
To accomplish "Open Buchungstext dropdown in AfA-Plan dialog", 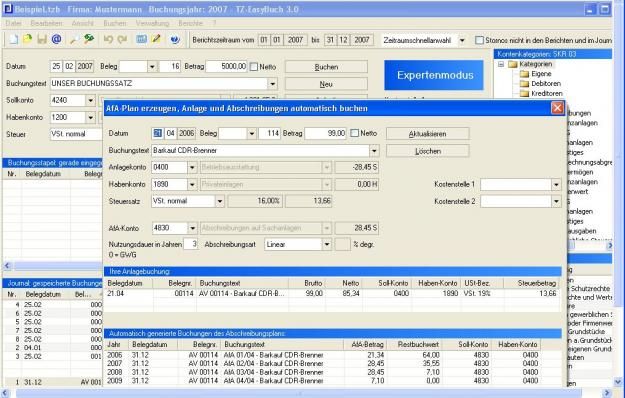I will pyautogui.click(x=374, y=151).
